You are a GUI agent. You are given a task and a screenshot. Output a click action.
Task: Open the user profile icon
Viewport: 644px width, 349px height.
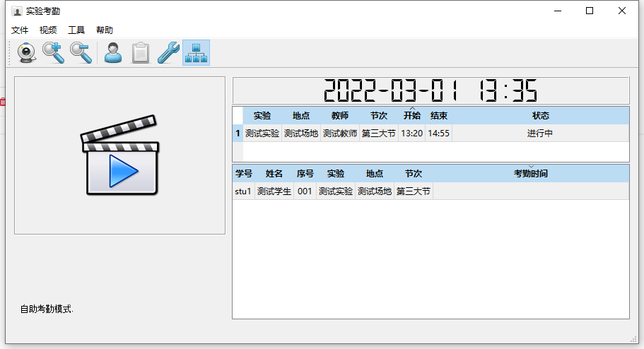(112, 53)
